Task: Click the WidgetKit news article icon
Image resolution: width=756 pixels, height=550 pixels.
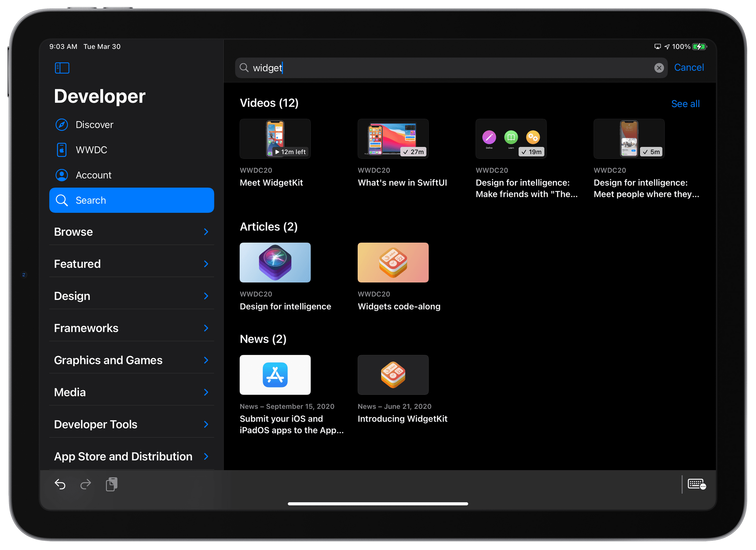Action: pyautogui.click(x=392, y=374)
